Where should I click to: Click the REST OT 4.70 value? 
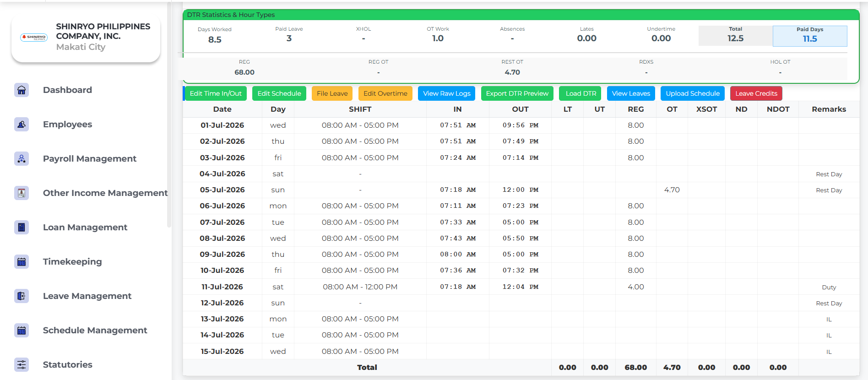click(512, 72)
